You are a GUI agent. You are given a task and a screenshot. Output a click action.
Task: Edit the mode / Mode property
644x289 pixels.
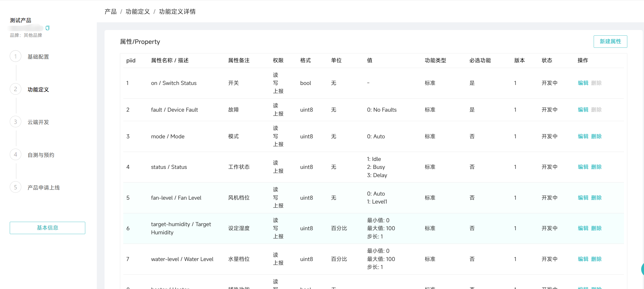[x=583, y=136]
